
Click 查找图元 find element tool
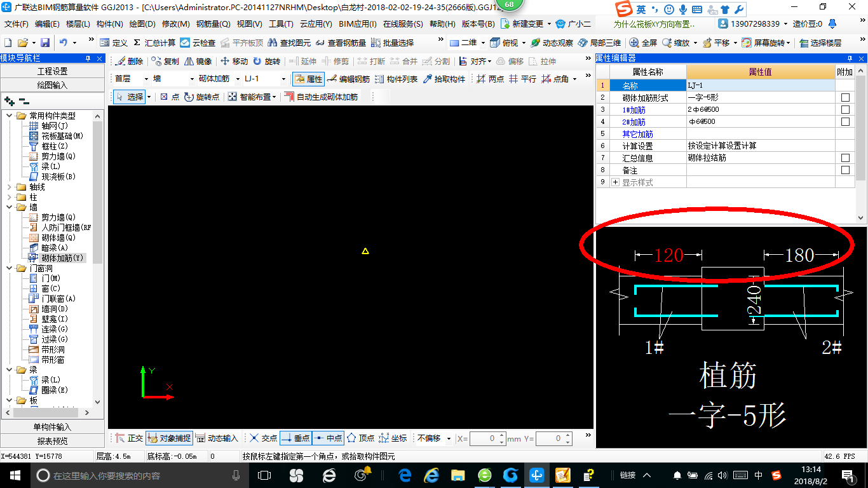(x=290, y=43)
